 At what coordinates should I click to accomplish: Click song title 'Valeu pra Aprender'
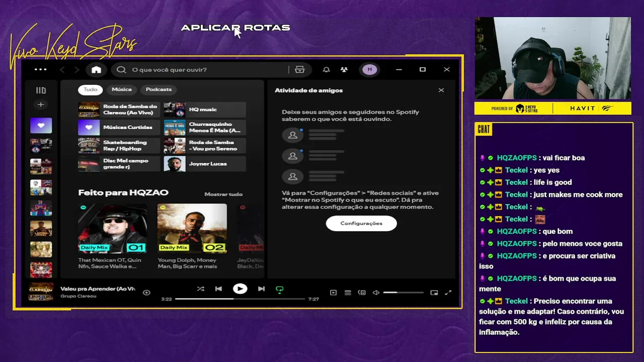click(x=98, y=289)
